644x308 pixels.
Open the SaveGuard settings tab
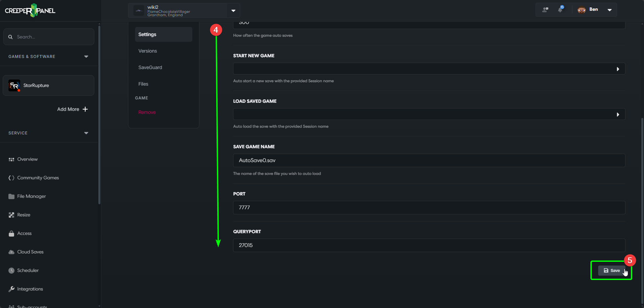[x=150, y=67]
